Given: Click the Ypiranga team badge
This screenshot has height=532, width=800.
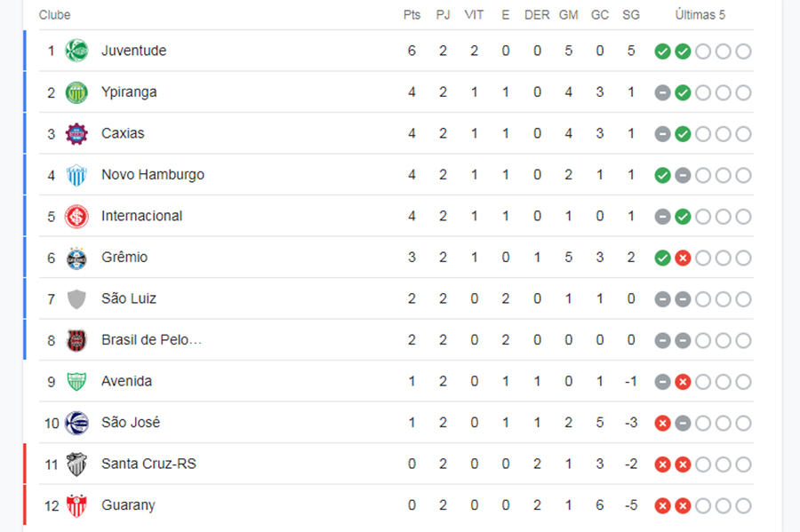Looking at the screenshot, I should point(77,92).
